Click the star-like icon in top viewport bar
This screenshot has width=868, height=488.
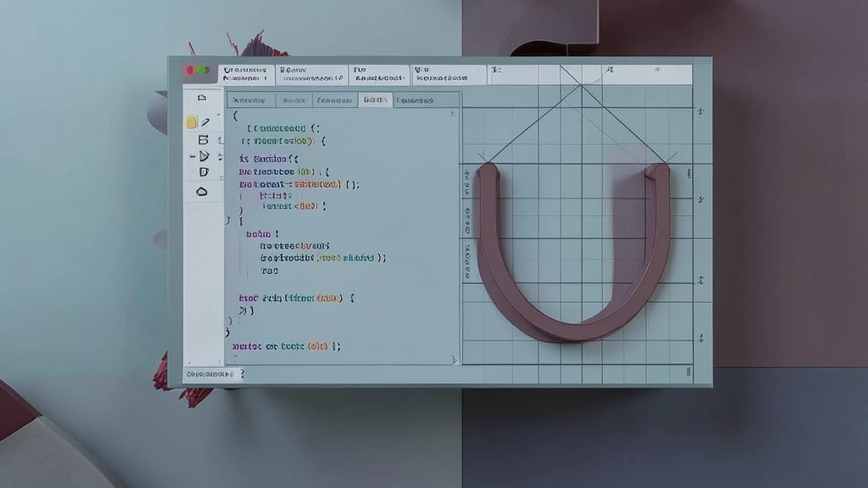click(610, 69)
